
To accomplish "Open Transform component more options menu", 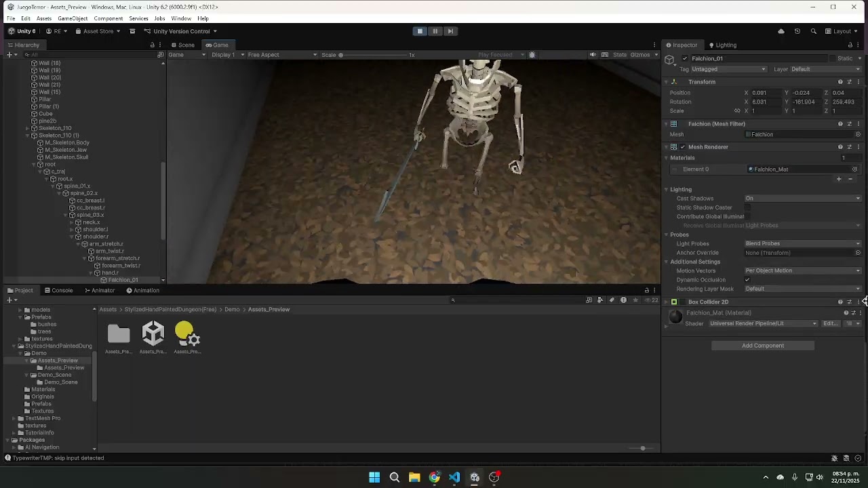I will tap(859, 82).
